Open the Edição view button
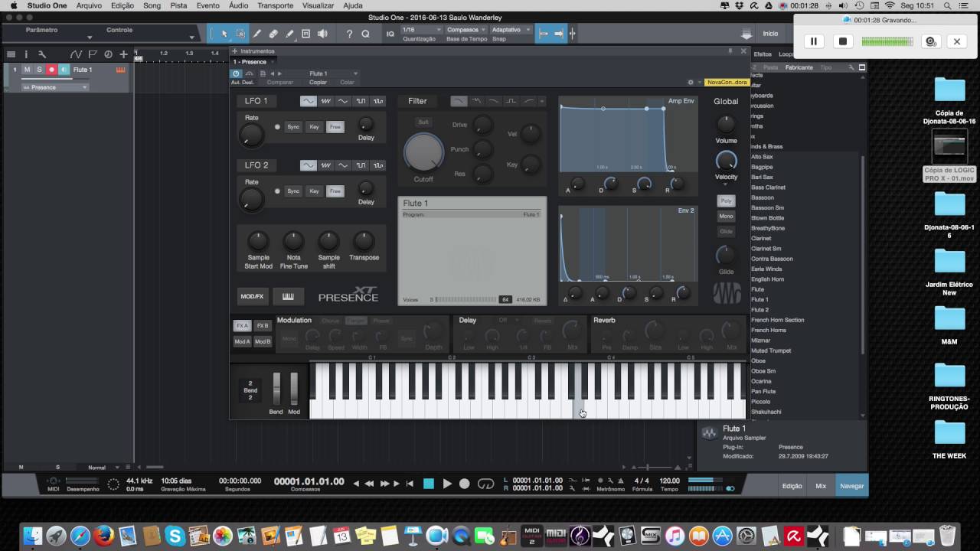 coord(792,486)
